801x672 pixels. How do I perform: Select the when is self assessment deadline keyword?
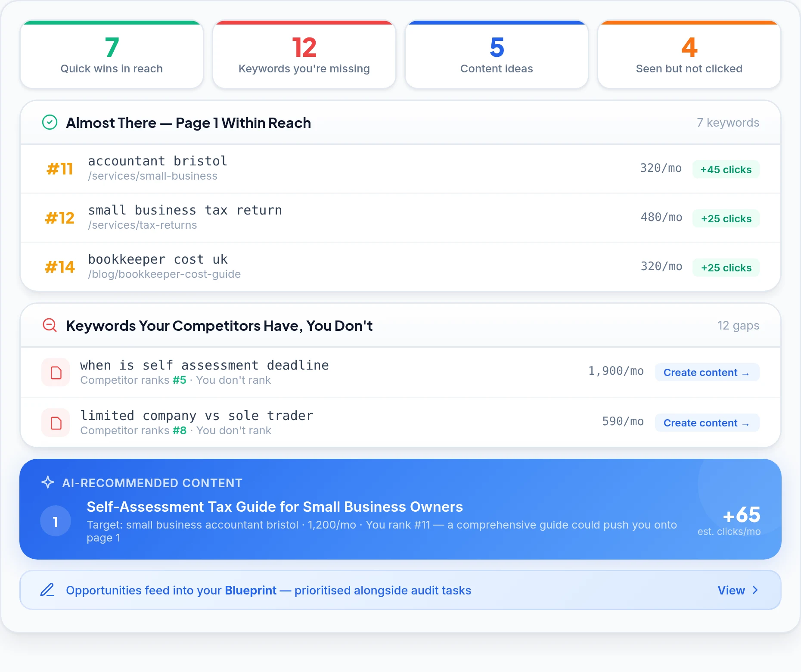(x=205, y=365)
